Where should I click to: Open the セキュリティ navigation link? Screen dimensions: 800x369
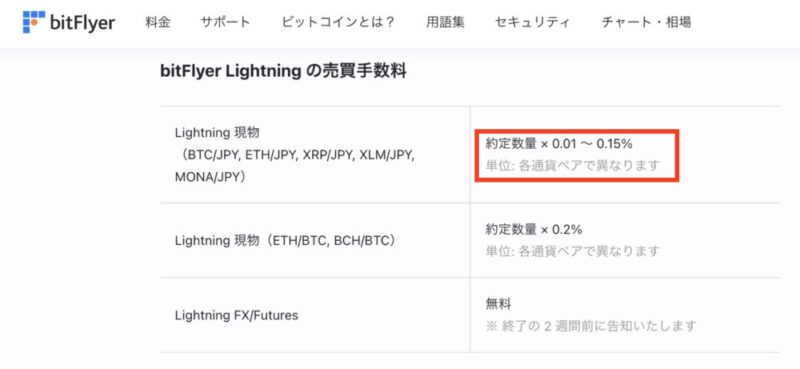point(533,22)
